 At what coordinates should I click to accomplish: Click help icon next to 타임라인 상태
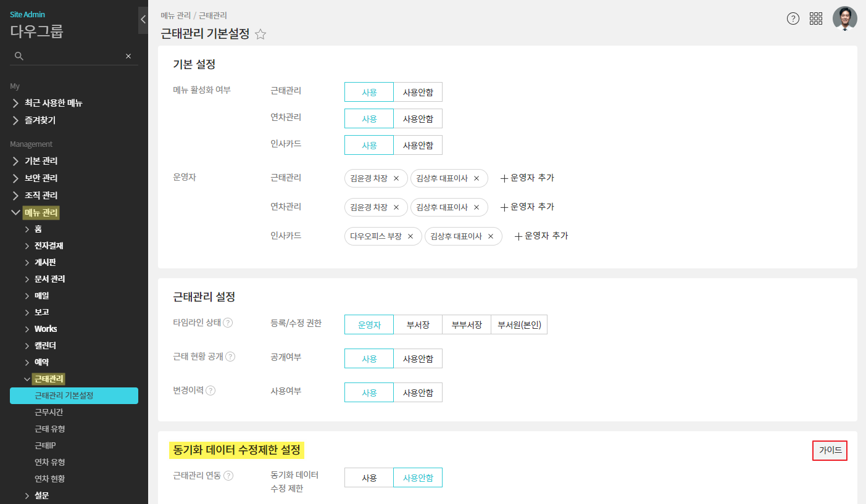[x=228, y=323]
